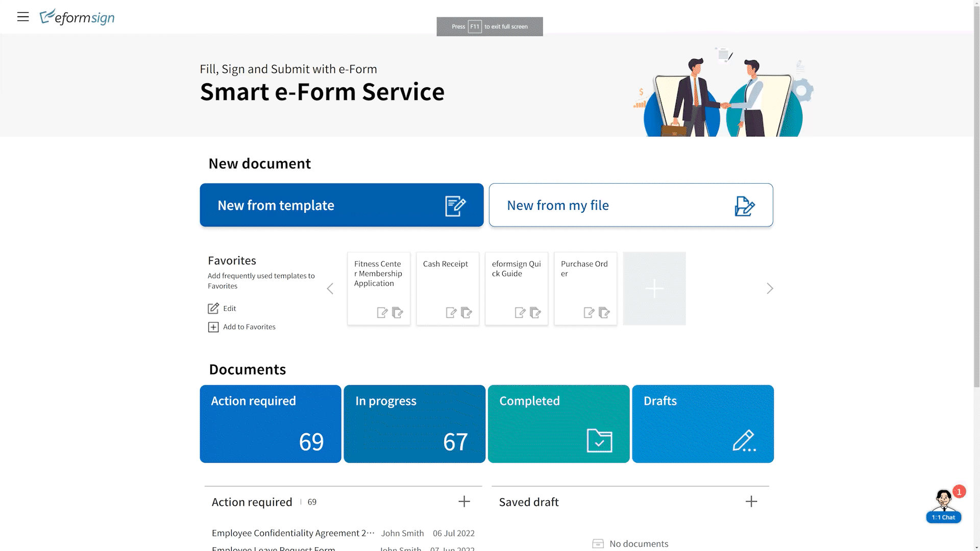
Task: Open the hamburger menu
Action: 23,17
